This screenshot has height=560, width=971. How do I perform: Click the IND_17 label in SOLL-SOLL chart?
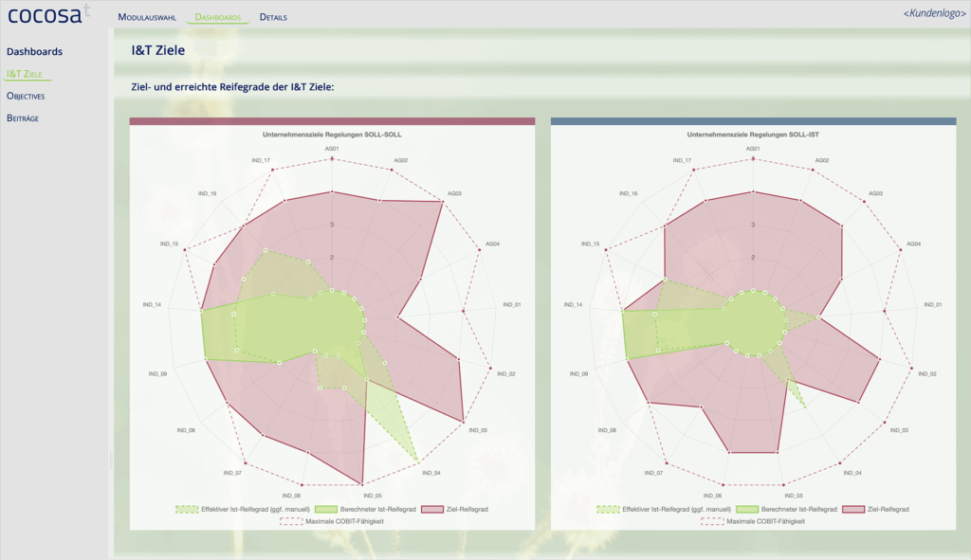pyautogui.click(x=261, y=160)
